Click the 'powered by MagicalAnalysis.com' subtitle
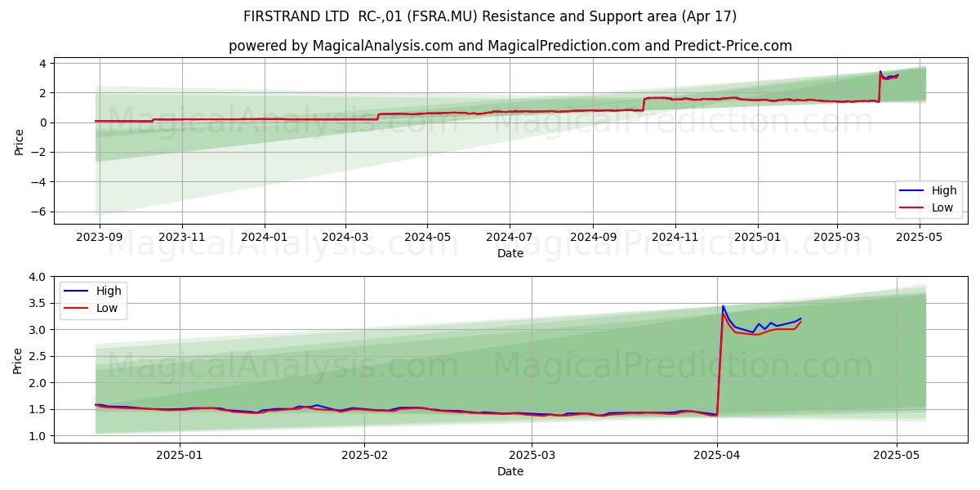The height and width of the screenshot is (490, 980). (x=510, y=46)
